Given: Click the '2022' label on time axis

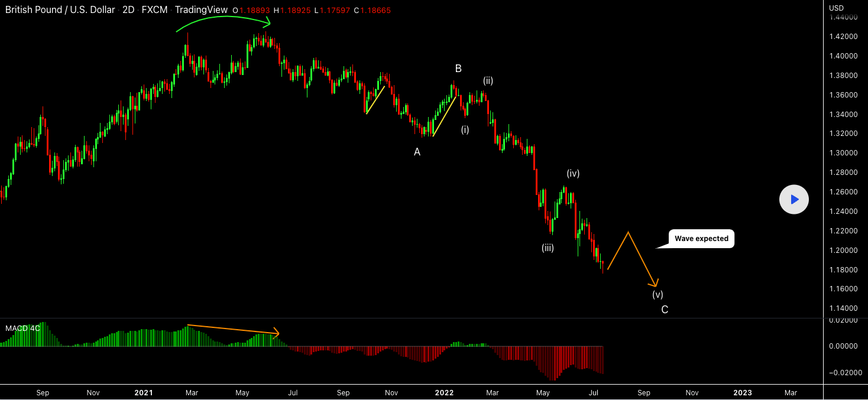Looking at the screenshot, I should 444,392.
